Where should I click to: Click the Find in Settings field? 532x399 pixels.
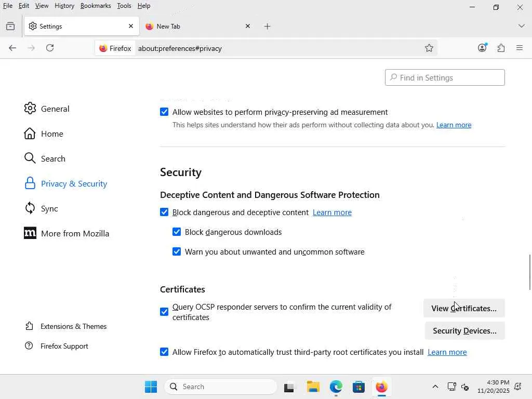coord(445,77)
